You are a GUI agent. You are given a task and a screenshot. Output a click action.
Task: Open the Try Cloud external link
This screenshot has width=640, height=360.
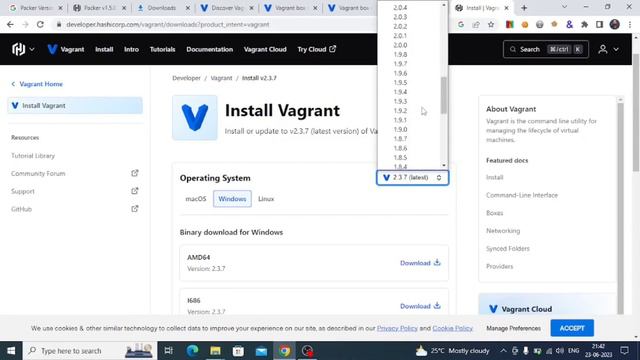pos(316,49)
